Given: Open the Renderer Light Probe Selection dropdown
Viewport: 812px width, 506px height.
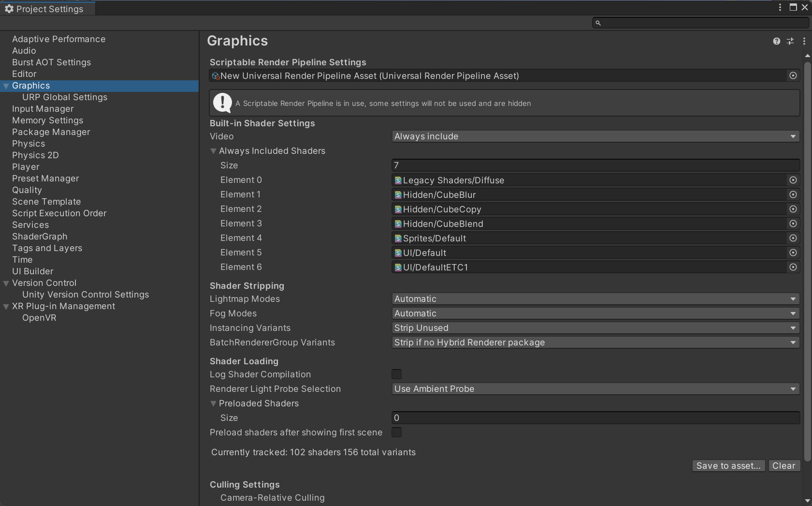Looking at the screenshot, I should coord(595,389).
